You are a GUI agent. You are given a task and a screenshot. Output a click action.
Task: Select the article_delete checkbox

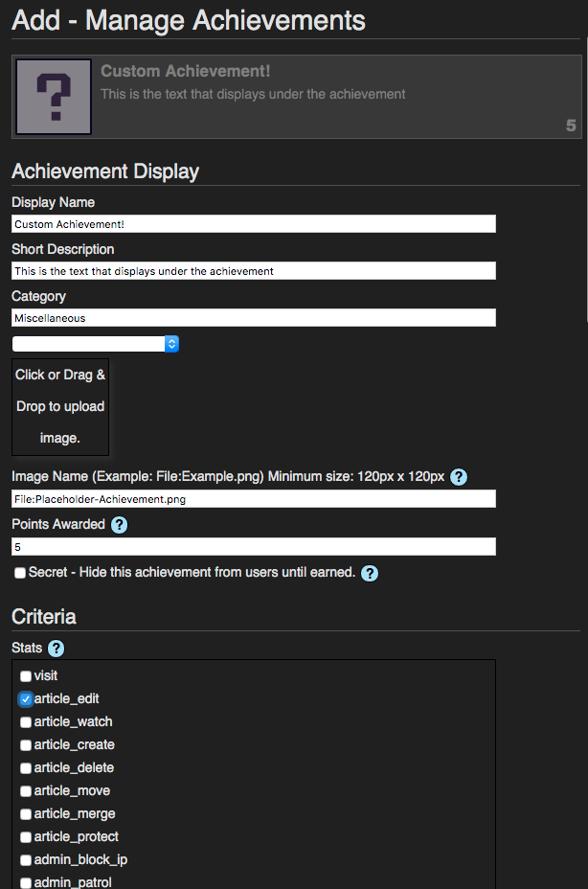[26, 768]
